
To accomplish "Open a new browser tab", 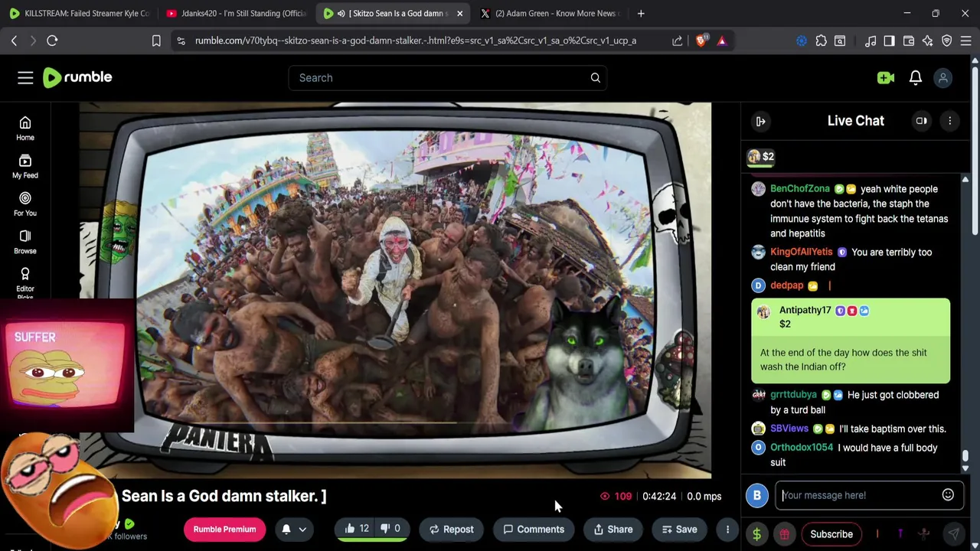I will tap(641, 13).
